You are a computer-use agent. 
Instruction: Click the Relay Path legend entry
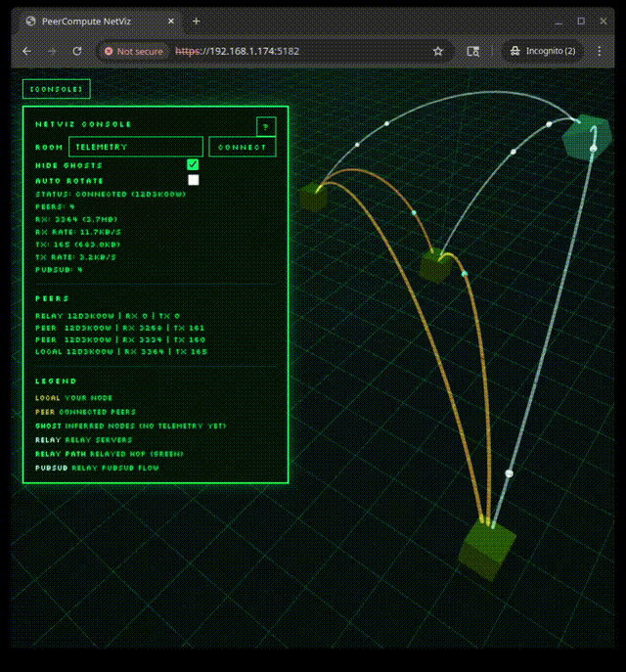[x=110, y=454]
